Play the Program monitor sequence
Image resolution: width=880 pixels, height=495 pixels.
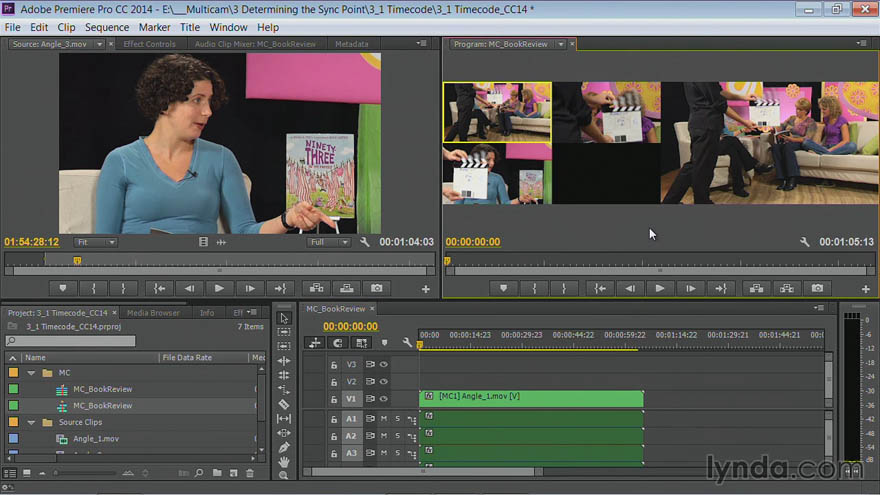point(659,288)
